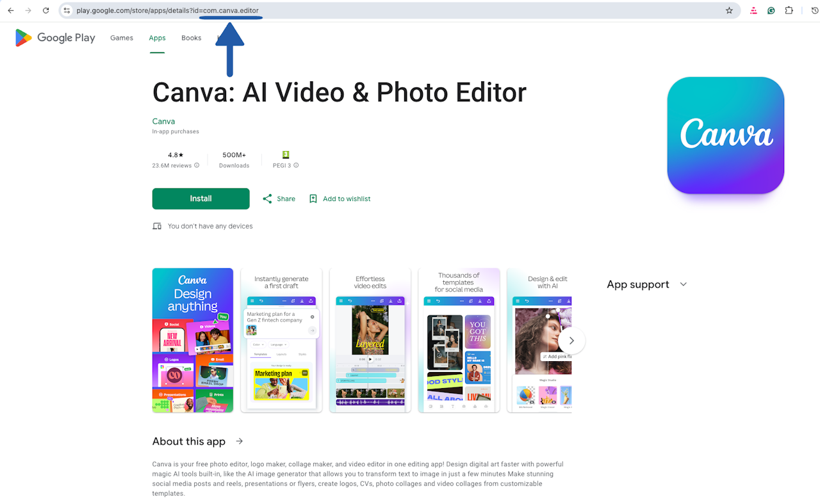Click the large Canva app icon

pos(726,135)
